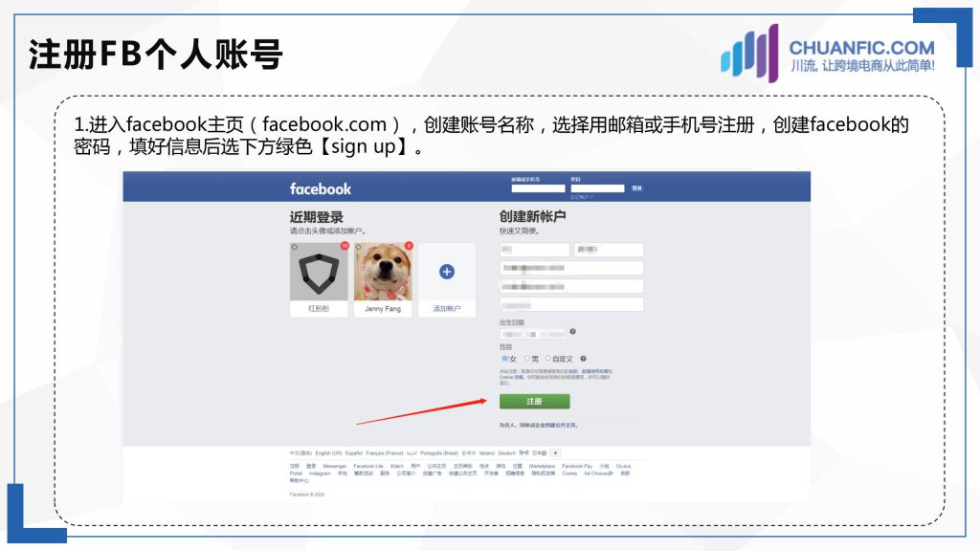The image size is (980, 551).
Task: Open the help icon beside birthday field
Action: [572, 332]
